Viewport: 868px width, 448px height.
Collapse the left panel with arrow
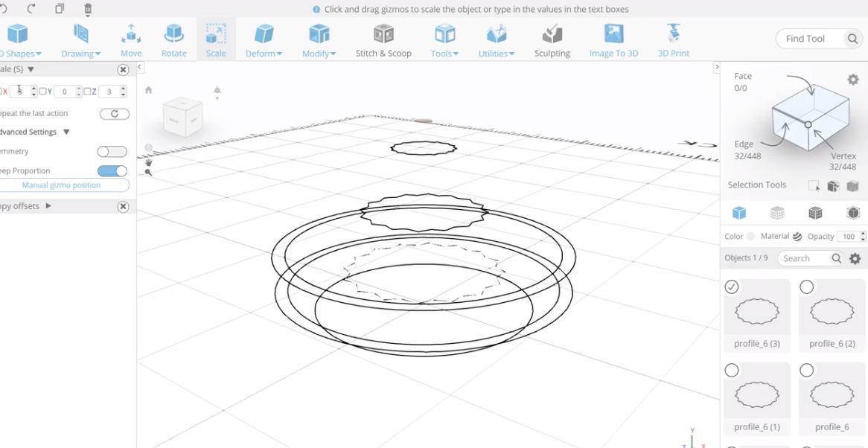[x=140, y=67]
